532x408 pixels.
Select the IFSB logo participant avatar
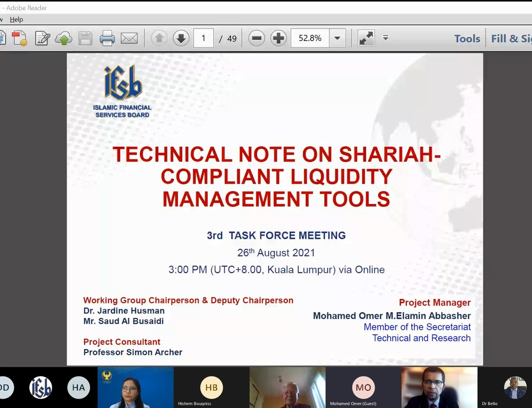click(x=41, y=388)
